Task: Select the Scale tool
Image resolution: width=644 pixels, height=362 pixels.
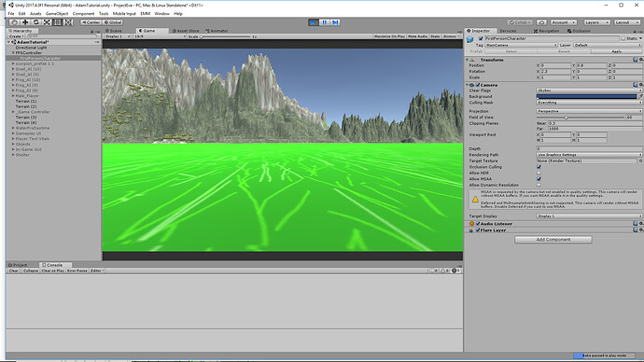Action: tap(47, 22)
